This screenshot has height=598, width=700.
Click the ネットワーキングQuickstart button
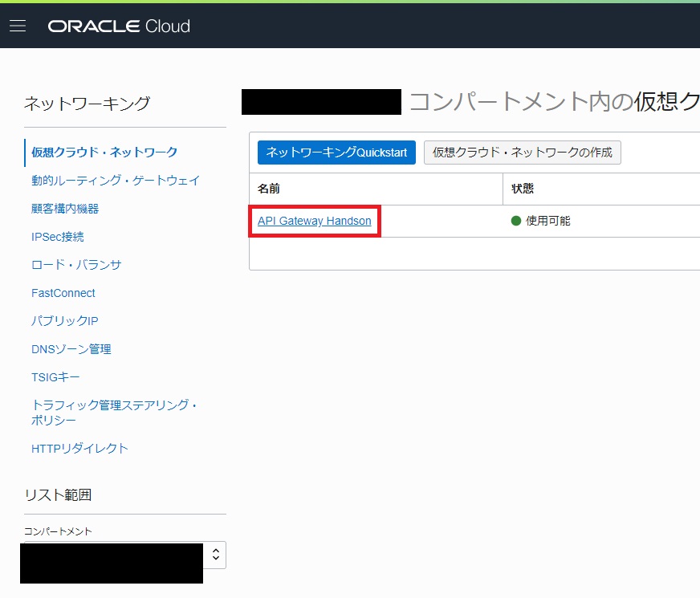336,153
